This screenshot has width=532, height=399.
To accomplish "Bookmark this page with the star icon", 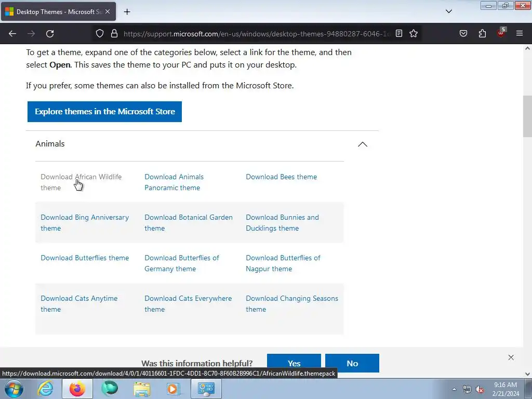I will [413, 33].
